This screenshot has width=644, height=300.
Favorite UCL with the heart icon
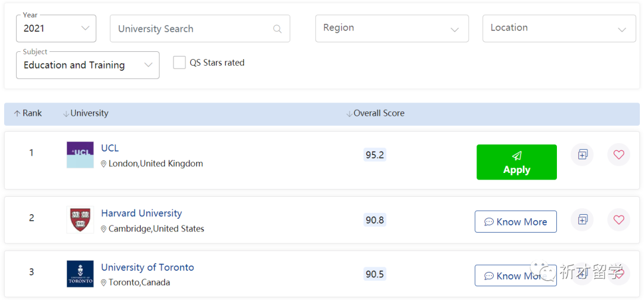point(618,154)
